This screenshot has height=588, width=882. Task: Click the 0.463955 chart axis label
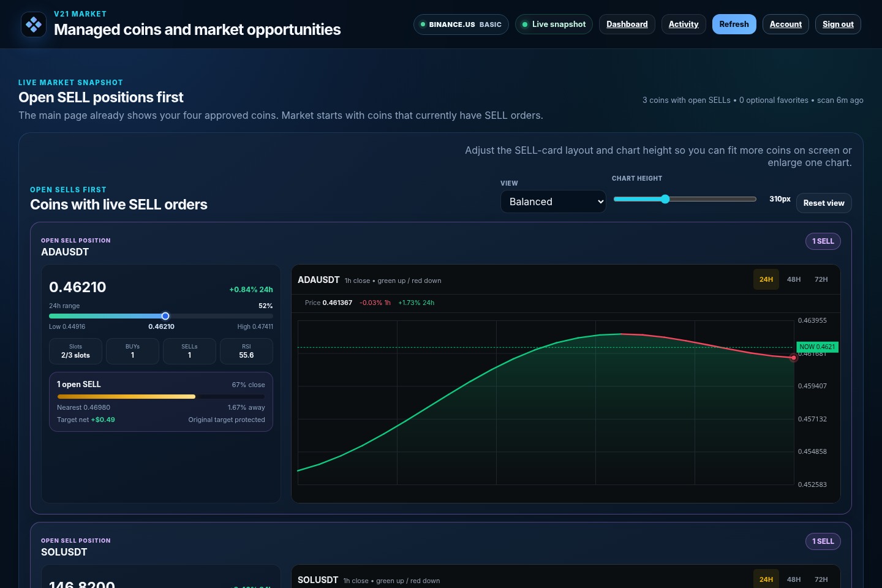tap(812, 320)
